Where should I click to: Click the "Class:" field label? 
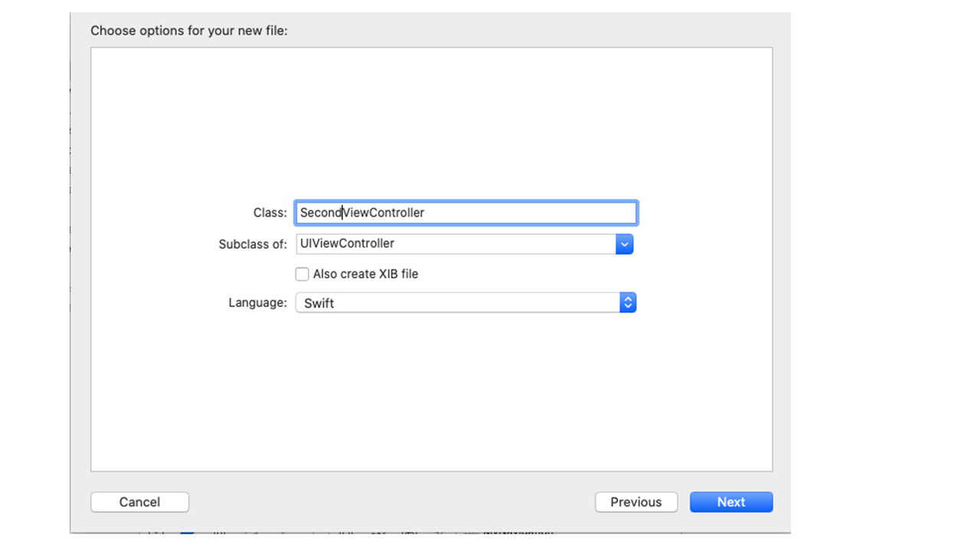[x=269, y=213]
